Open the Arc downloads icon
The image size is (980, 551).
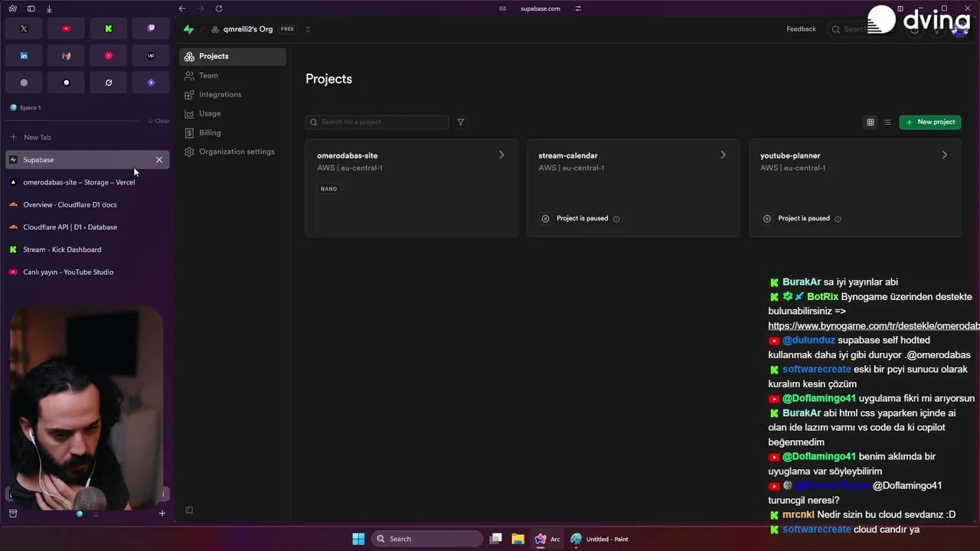(x=49, y=8)
